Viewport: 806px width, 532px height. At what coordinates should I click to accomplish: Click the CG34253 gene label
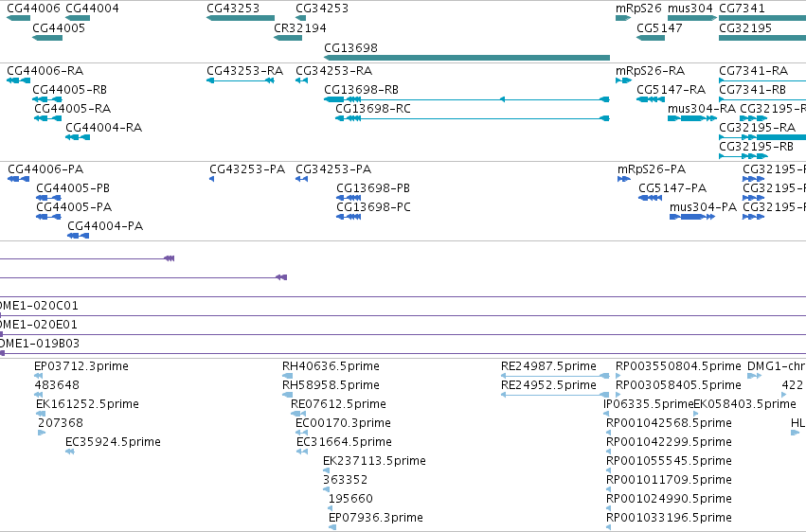click(322, 9)
